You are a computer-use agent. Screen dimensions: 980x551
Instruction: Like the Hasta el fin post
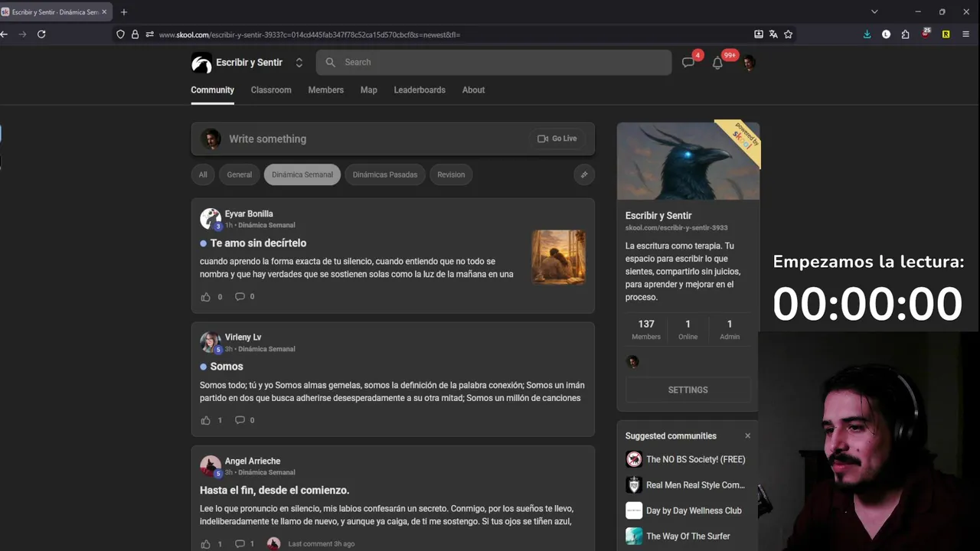[x=205, y=544]
